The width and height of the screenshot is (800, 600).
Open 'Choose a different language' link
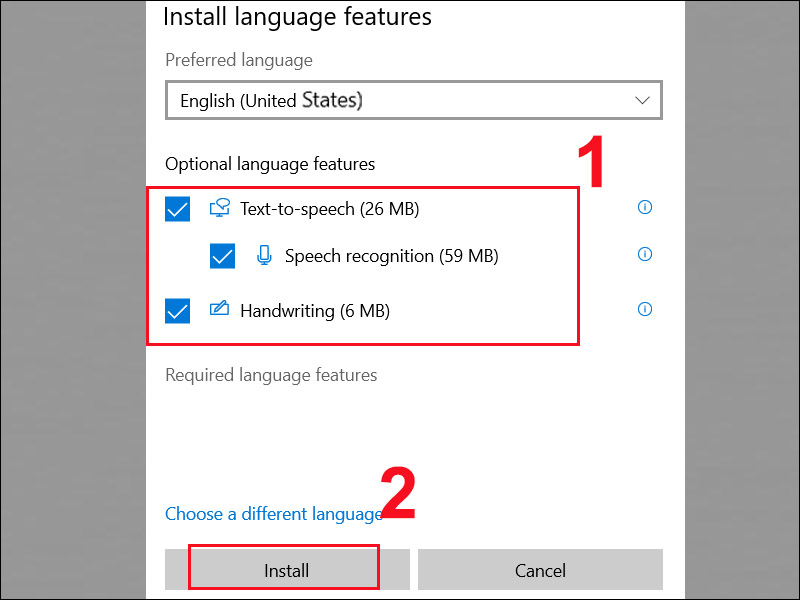pos(273,513)
